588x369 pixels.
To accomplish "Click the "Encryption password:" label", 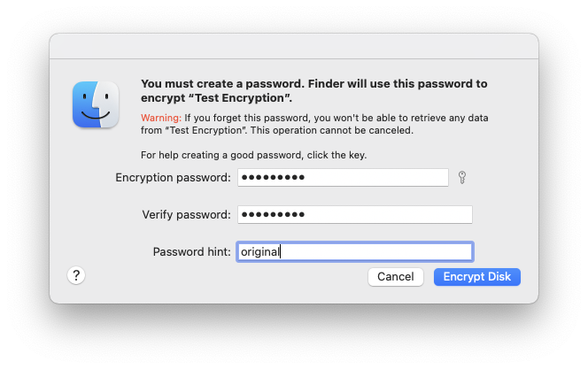I will (x=173, y=178).
